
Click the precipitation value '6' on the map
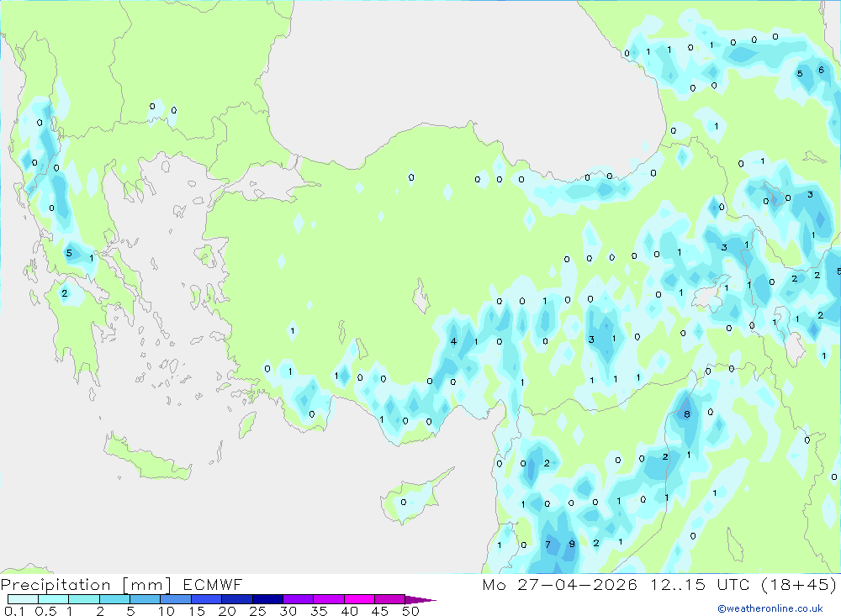821,70
